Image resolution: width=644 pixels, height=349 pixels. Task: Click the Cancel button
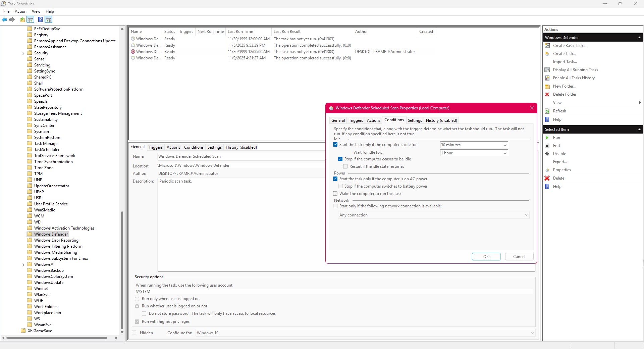(x=519, y=257)
